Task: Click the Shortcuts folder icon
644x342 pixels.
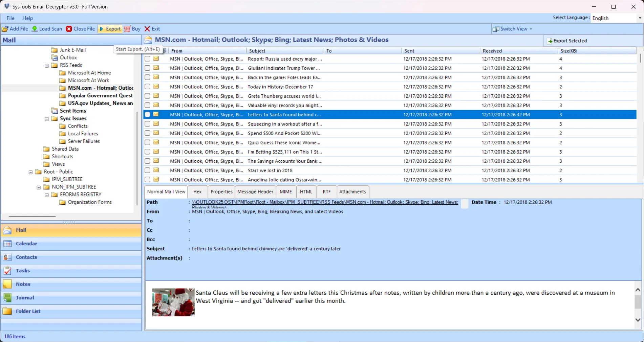Action: tap(46, 157)
